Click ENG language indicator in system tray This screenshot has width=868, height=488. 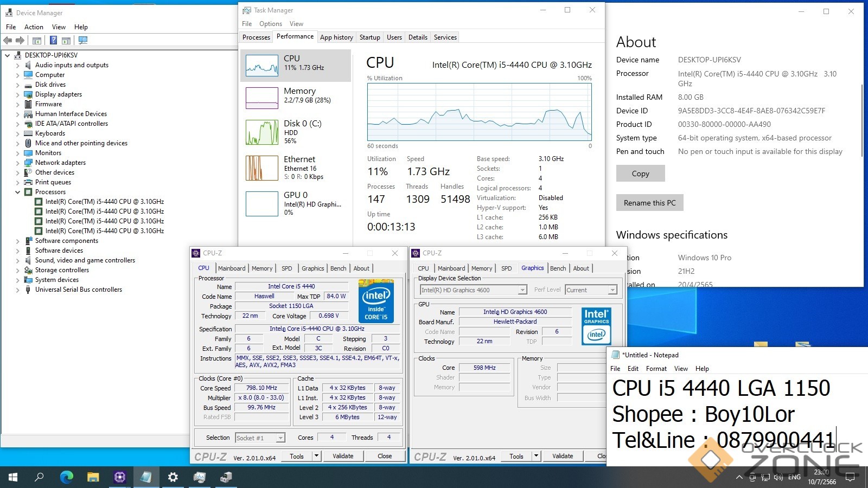(794, 477)
